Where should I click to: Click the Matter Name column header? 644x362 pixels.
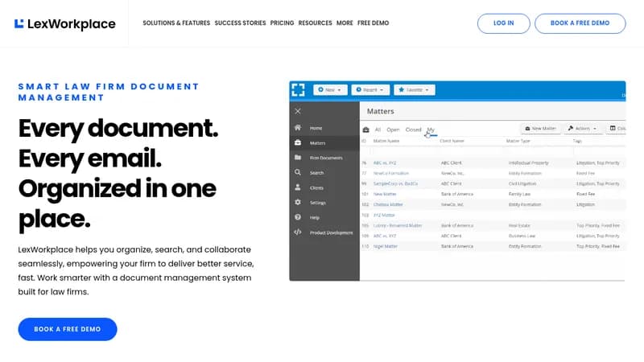pyautogui.click(x=386, y=141)
